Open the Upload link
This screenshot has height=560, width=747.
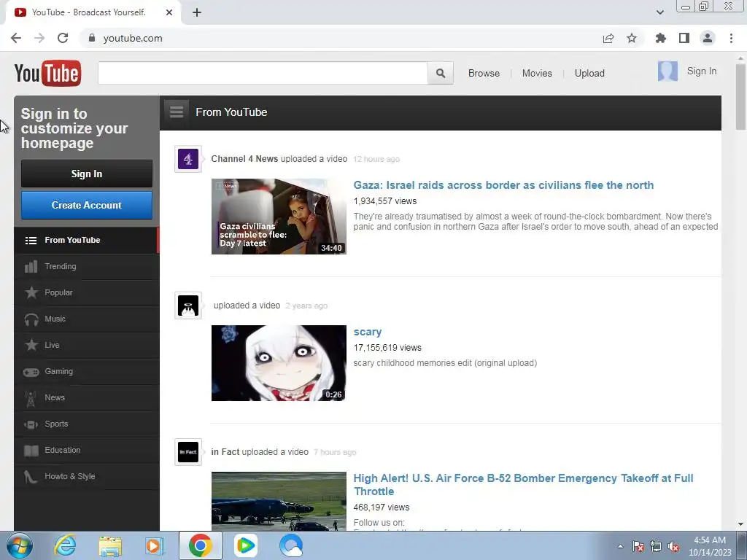(589, 74)
